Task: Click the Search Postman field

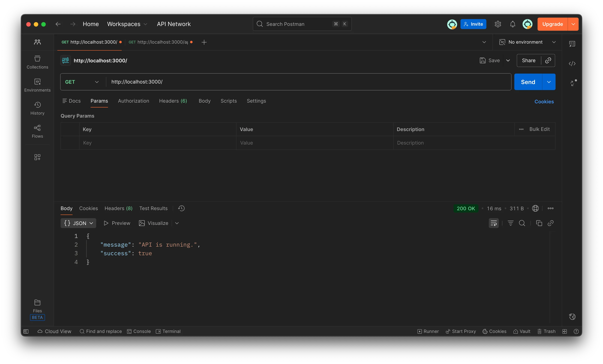Action: (302, 24)
